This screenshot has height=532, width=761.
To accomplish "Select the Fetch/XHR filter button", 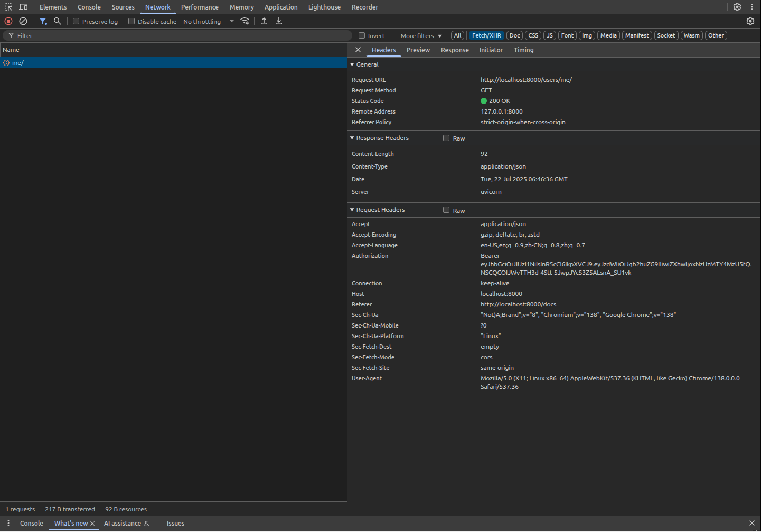I will tap(486, 35).
